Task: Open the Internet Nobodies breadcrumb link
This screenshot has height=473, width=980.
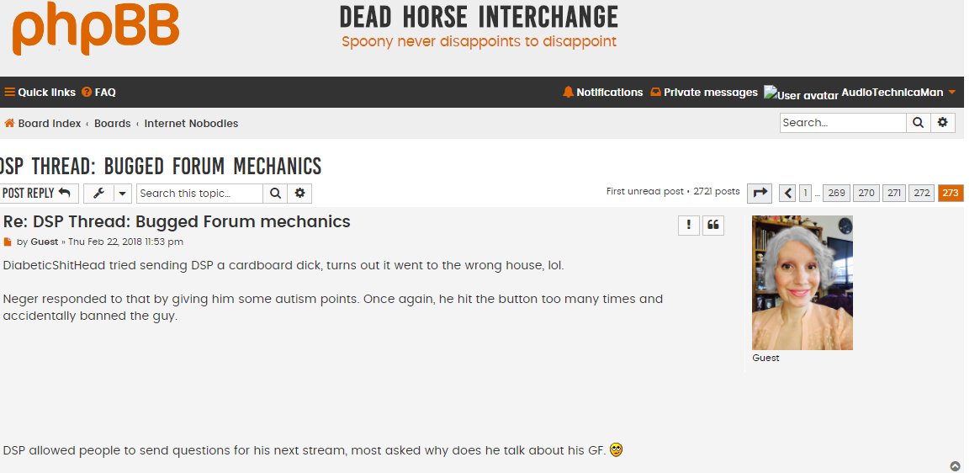Action: click(191, 123)
